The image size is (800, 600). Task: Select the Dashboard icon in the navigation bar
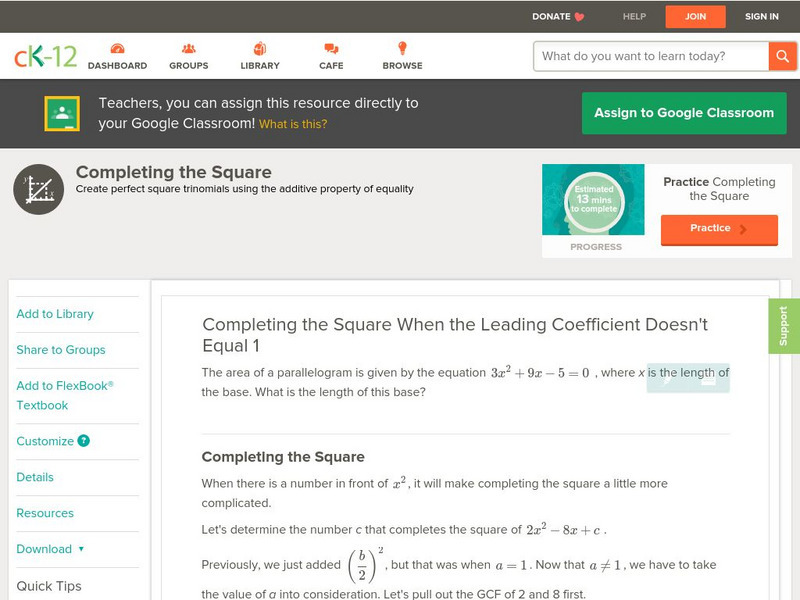click(119, 47)
